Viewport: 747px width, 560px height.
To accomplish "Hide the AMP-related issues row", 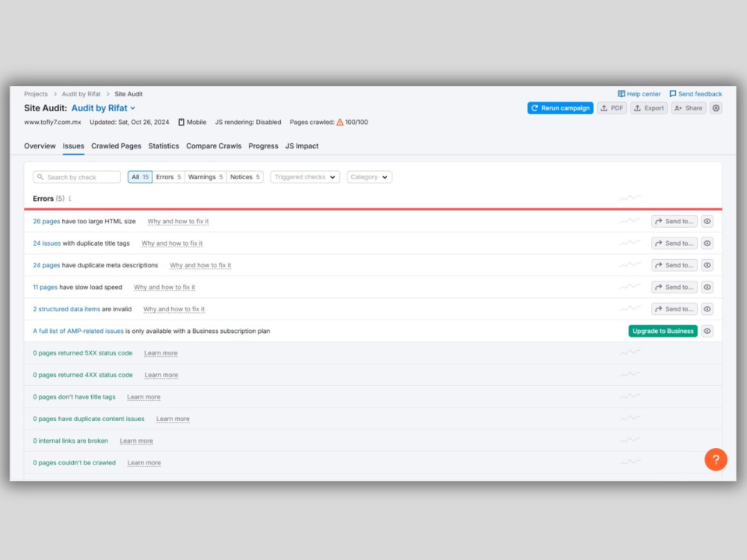I will 707,331.
